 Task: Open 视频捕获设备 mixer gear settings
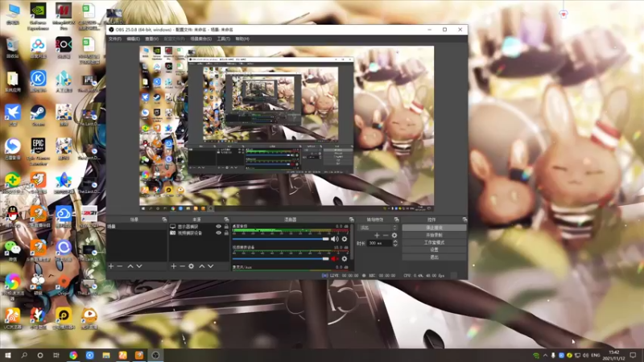tap(345, 259)
